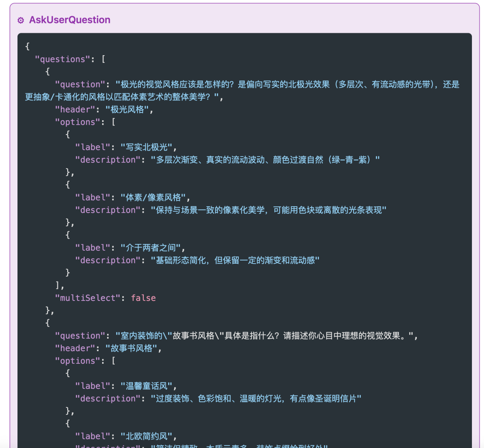Click the "极光风格" header value
484x448 pixels.
[x=127, y=109]
